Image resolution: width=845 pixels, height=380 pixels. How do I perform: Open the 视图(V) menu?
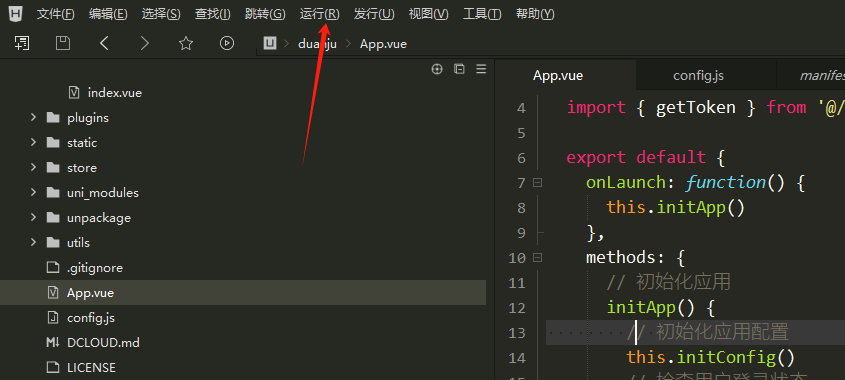[428, 14]
